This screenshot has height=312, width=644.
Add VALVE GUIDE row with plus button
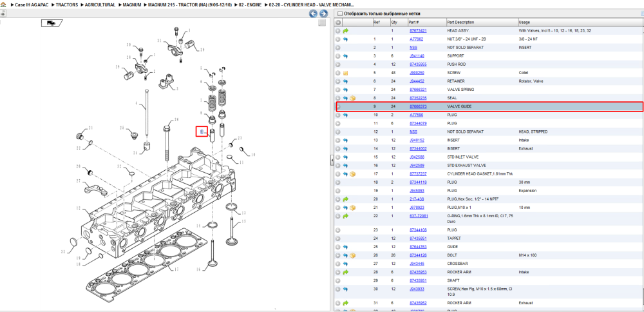pos(338,106)
